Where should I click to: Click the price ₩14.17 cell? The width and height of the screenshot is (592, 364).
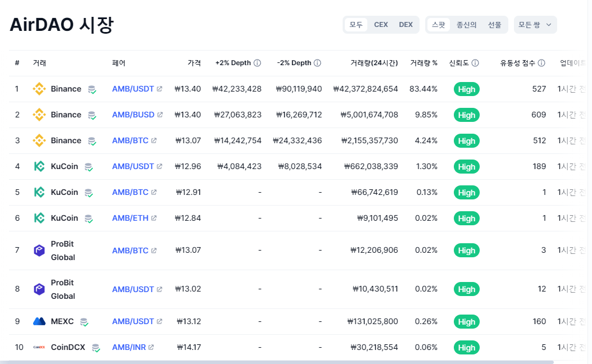[x=189, y=347]
